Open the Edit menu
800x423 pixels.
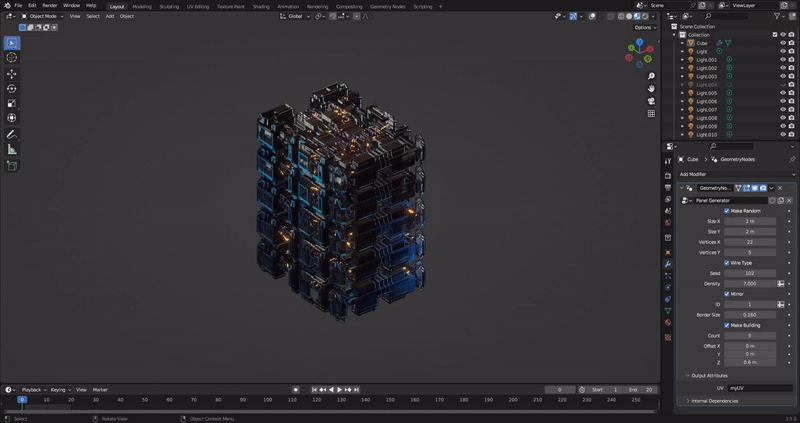point(32,6)
